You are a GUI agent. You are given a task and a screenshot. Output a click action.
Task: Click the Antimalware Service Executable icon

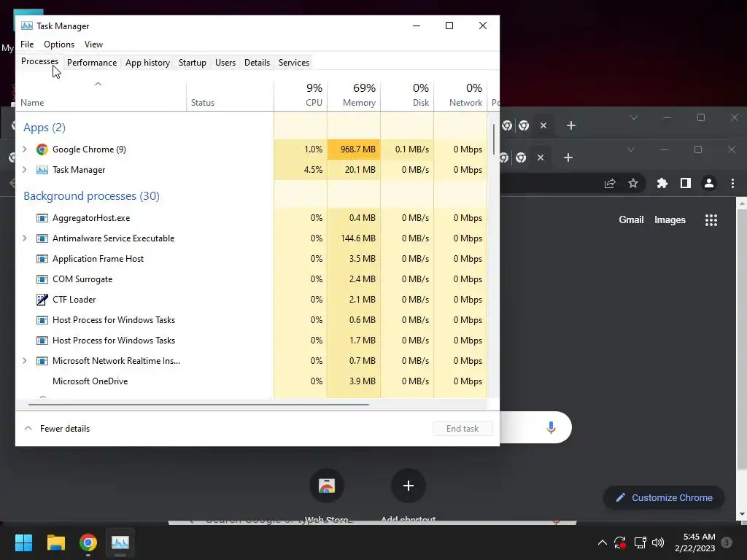click(42, 238)
